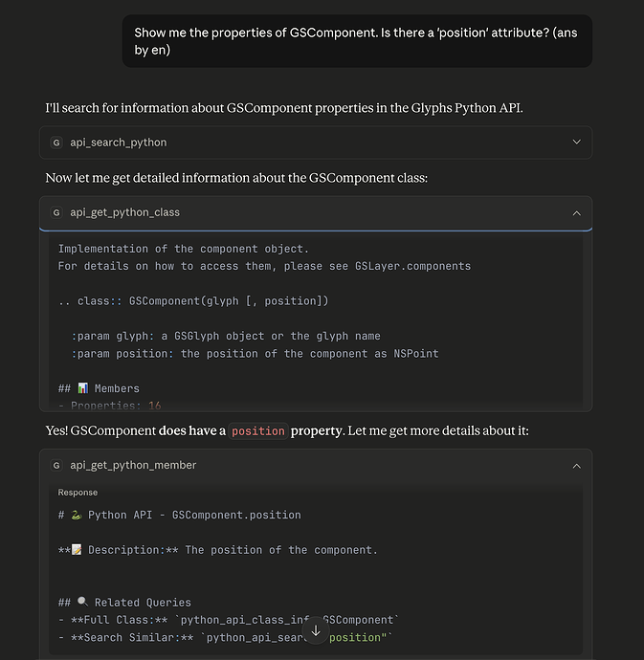Click the snake emoji in the Python API heading
644x660 pixels.
coord(76,515)
